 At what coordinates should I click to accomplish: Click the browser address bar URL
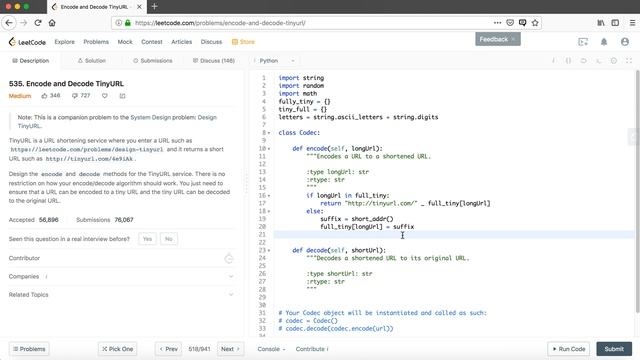[x=220, y=23]
